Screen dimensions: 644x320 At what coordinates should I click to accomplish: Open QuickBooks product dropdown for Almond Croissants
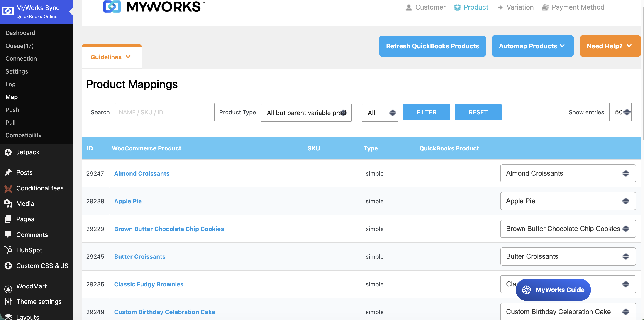(x=568, y=173)
